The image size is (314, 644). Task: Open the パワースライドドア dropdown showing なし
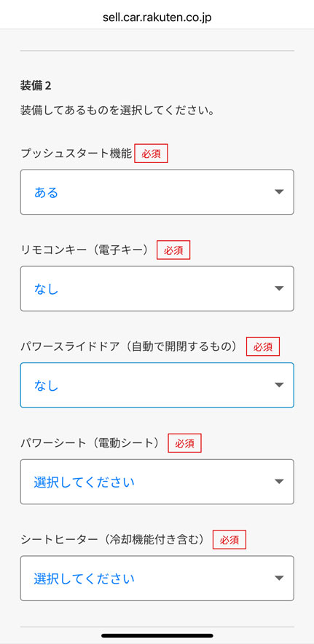click(x=157, y=385)
